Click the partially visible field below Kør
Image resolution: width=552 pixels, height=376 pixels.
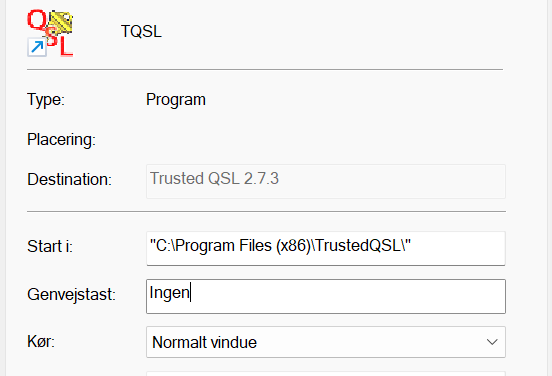click(326, 373)
